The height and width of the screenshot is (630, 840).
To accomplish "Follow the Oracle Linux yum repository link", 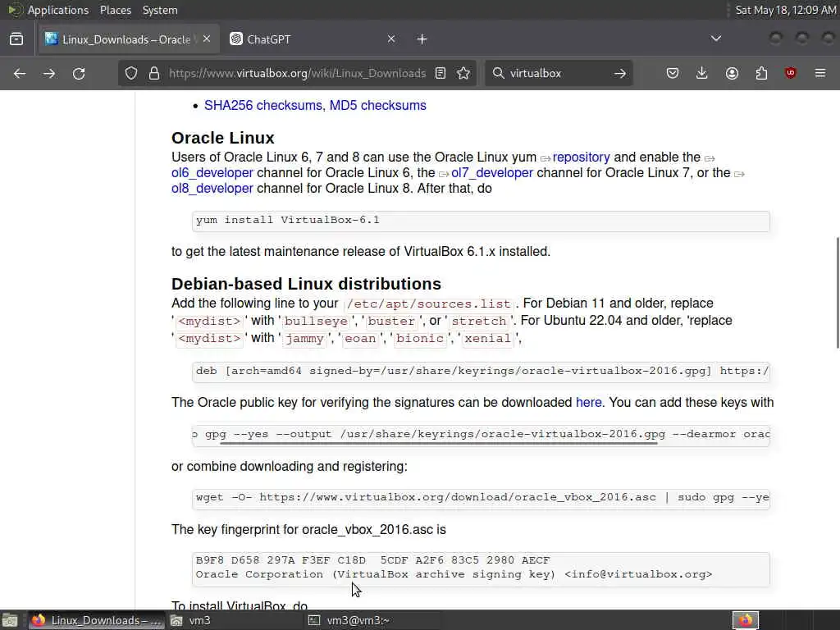I will (581, 157).
